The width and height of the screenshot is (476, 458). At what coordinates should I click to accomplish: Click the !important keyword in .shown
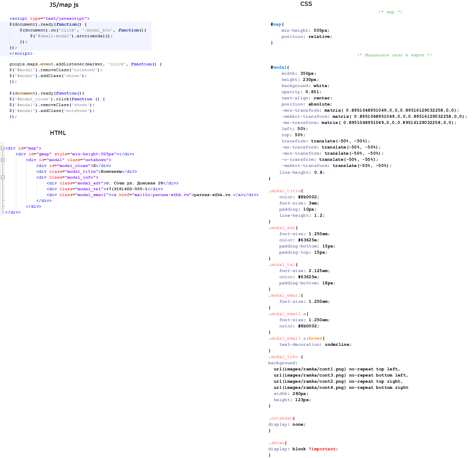point(323,449)
